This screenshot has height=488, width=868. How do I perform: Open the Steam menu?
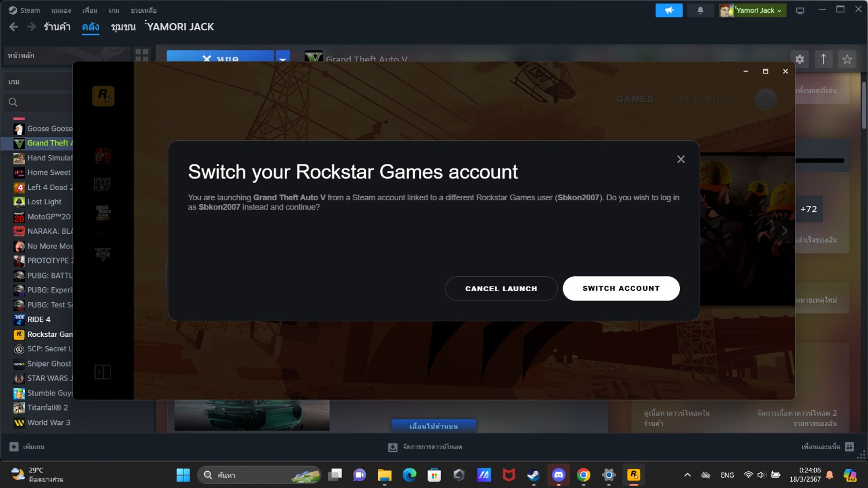tap(24, 10)
